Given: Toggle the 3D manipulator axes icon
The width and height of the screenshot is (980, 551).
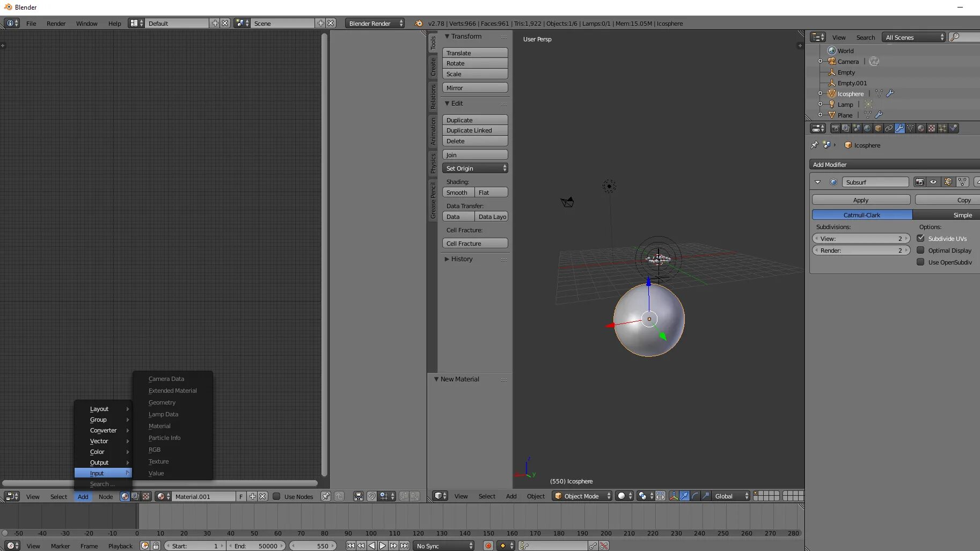Looking at the screenshot, I should (674, 496).
